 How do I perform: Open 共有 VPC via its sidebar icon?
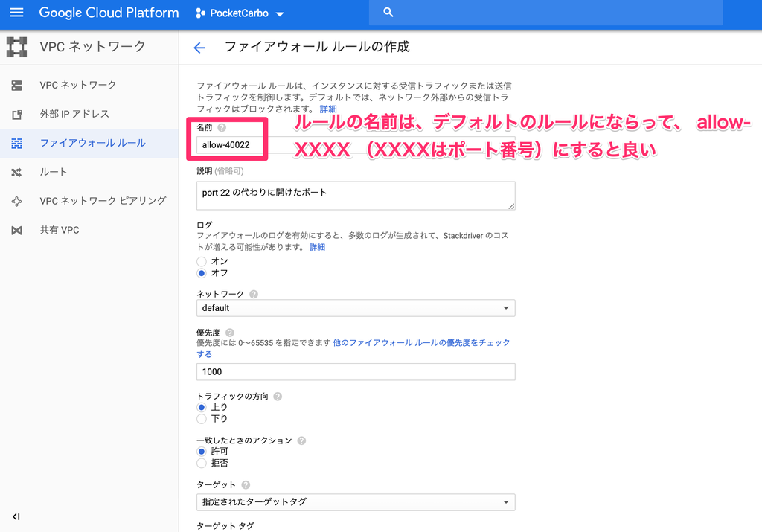tap(18, 230)
